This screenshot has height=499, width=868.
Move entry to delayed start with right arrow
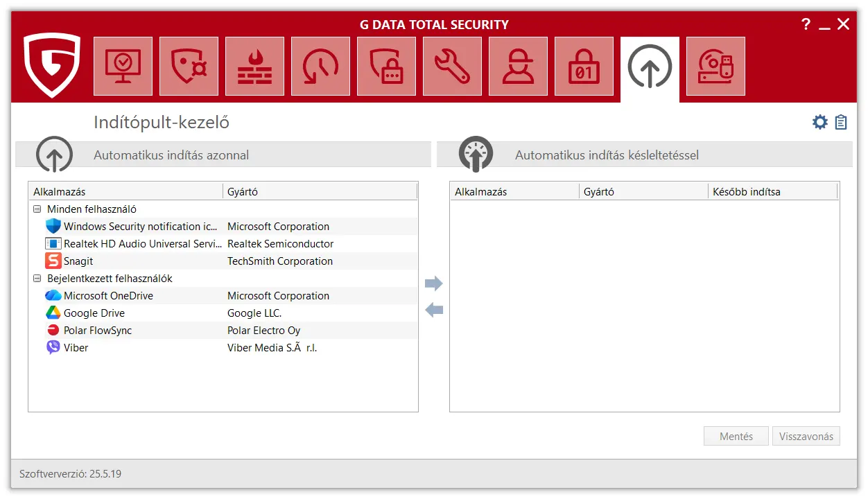tap(434, 283)
